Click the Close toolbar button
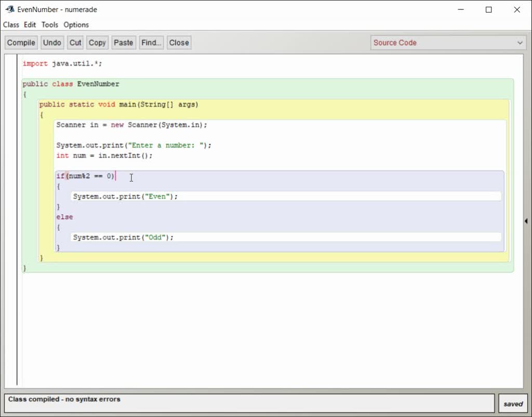This screenshot has width=532, height=417. coord(179,43)
